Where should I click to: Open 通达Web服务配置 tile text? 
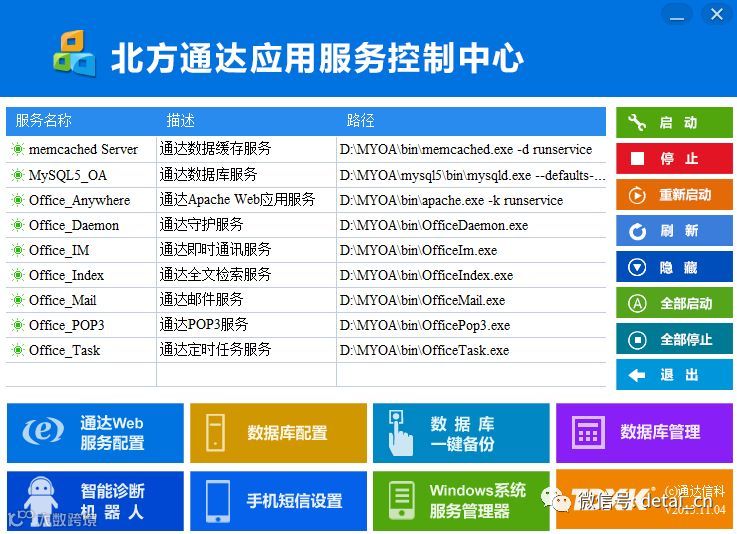[x=112, y=433]
